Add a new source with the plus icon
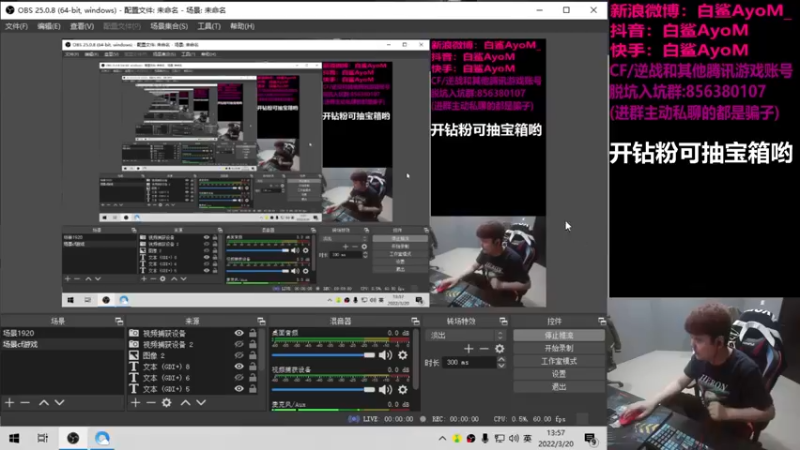Screen dimensions: 800x450 (x=135, y=403)
